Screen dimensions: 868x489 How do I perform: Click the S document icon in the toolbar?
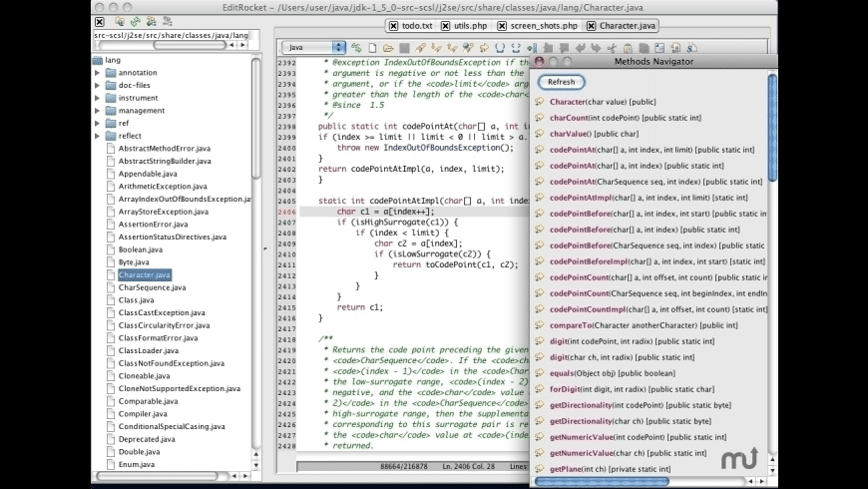[692, 48]
